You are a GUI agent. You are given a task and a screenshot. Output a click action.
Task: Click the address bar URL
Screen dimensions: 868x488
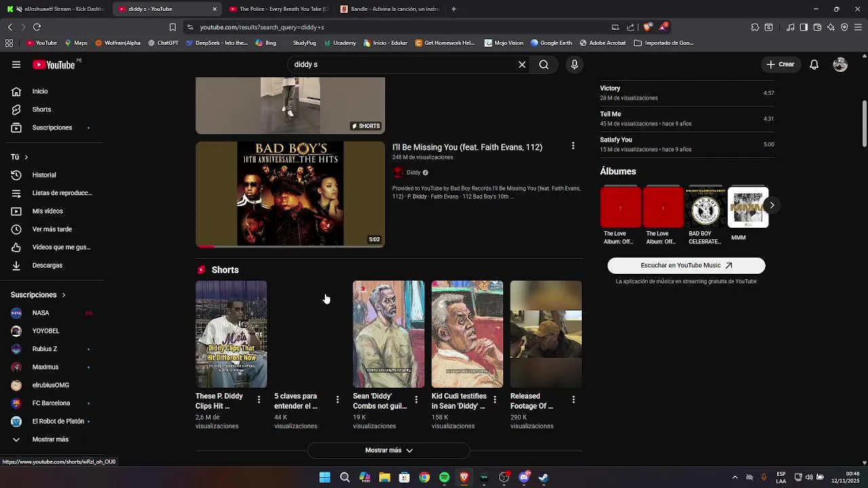pos(262,27)
